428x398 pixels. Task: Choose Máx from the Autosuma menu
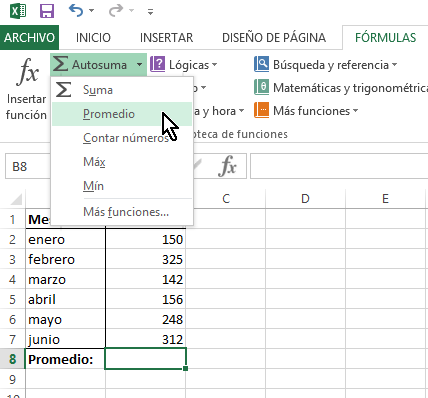tap(122, 162)
